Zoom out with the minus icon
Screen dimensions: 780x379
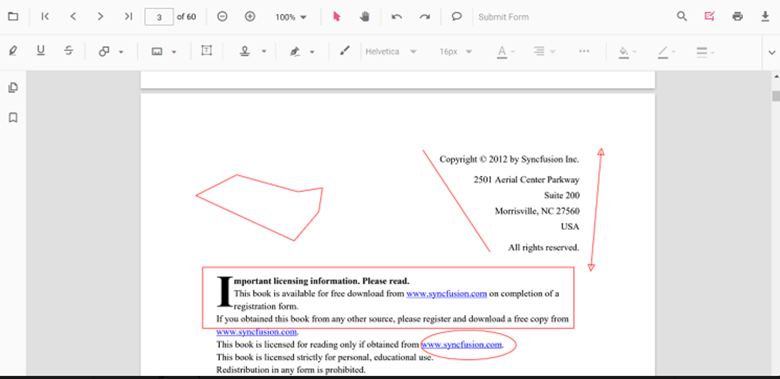coord(222,16)
